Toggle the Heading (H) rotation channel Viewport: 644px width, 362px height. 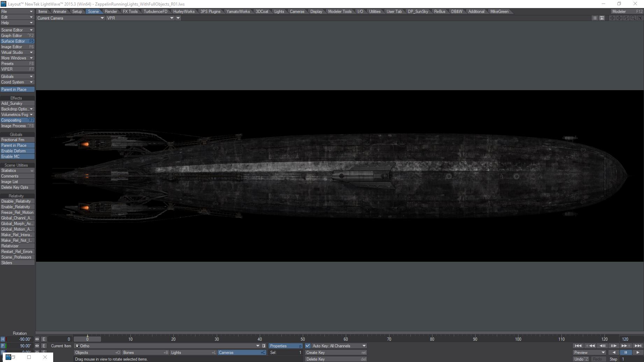coord(3,339)
